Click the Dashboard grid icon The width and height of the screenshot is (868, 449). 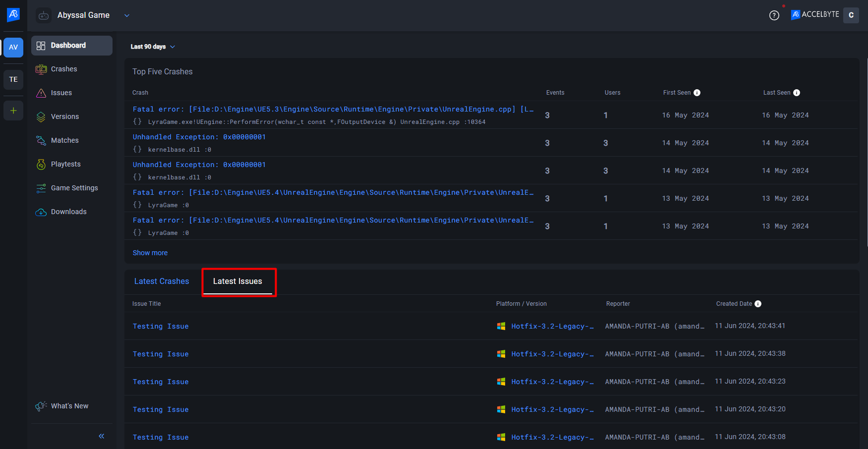tap(41, 46)
